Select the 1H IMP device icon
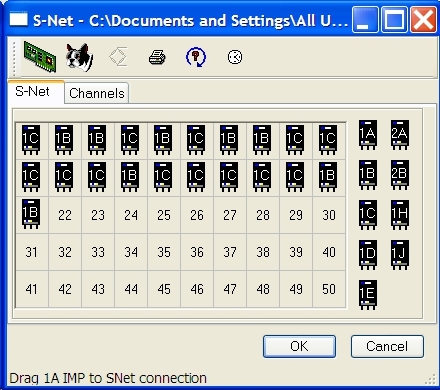The image size is (440, 390). pos(400,215)
